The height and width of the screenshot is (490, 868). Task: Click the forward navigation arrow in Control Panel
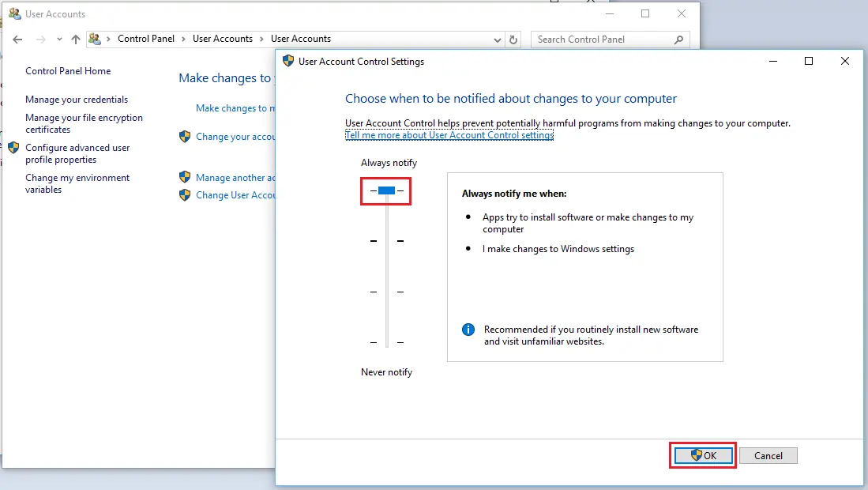[x=40, y=40]
